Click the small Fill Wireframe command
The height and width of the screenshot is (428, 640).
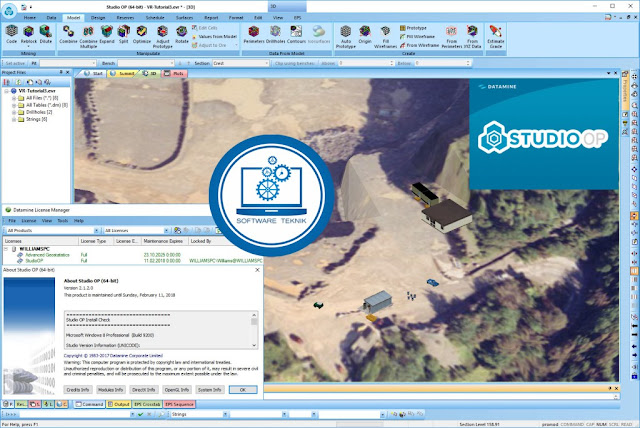[417, 36]
